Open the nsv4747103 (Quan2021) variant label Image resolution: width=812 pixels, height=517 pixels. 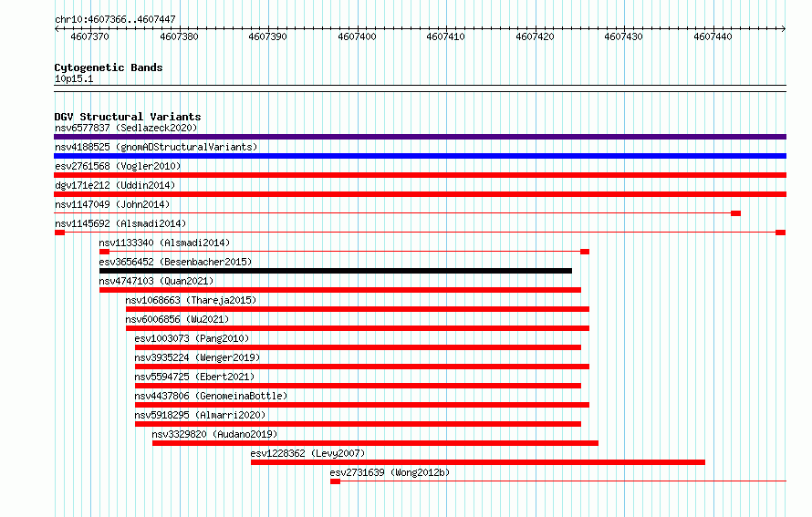[x=156, y=281]
